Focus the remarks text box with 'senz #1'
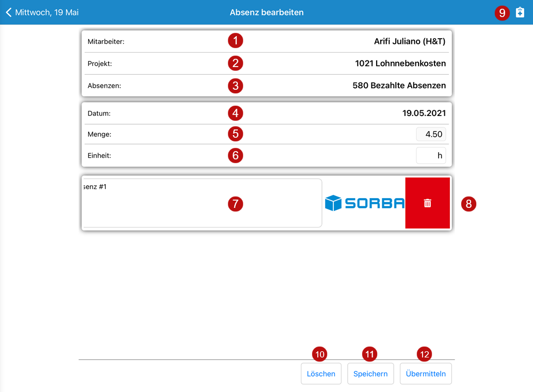Image resolution: width=533 pixels, height=392 pixels. 202,203
